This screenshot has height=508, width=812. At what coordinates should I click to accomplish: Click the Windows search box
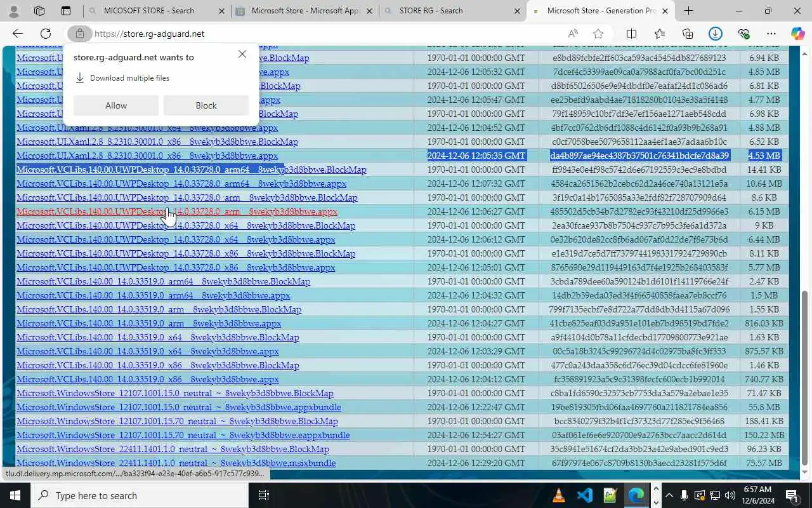tap(140, 495)
